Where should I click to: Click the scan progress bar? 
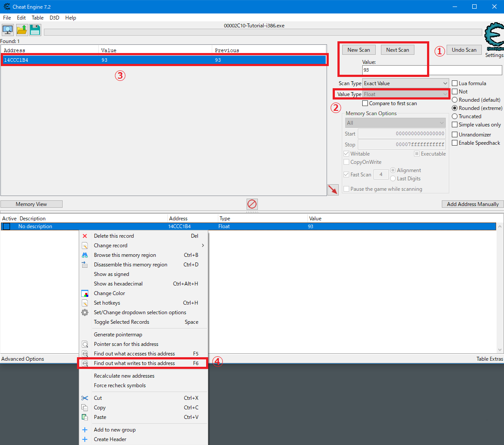tap(263, 32)
